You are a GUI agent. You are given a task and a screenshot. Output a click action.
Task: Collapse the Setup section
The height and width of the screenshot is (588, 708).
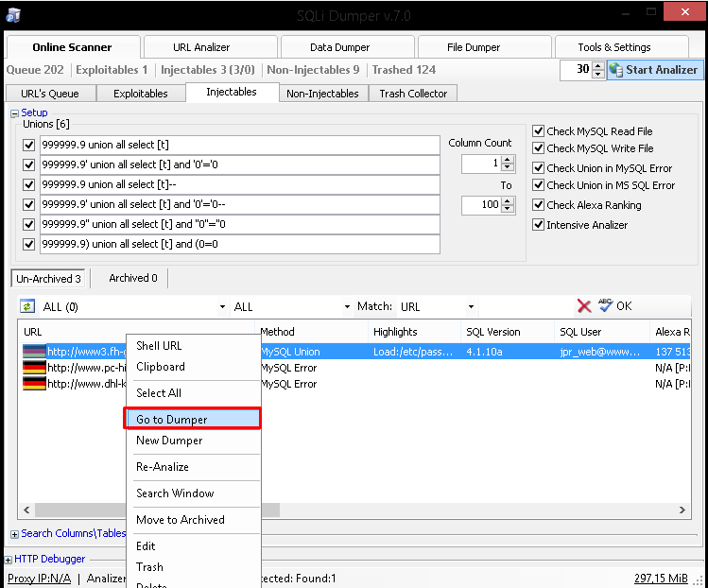(14, 113)
